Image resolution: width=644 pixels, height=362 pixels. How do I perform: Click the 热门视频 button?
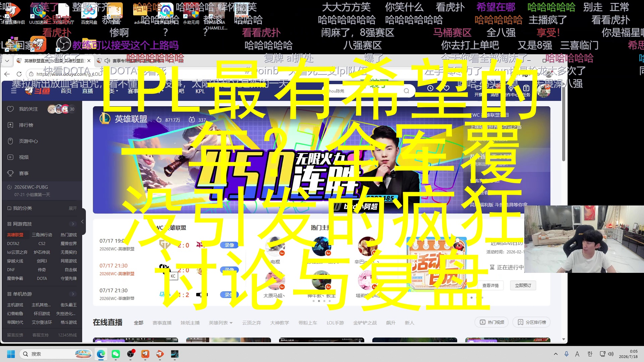click(492, 322)
